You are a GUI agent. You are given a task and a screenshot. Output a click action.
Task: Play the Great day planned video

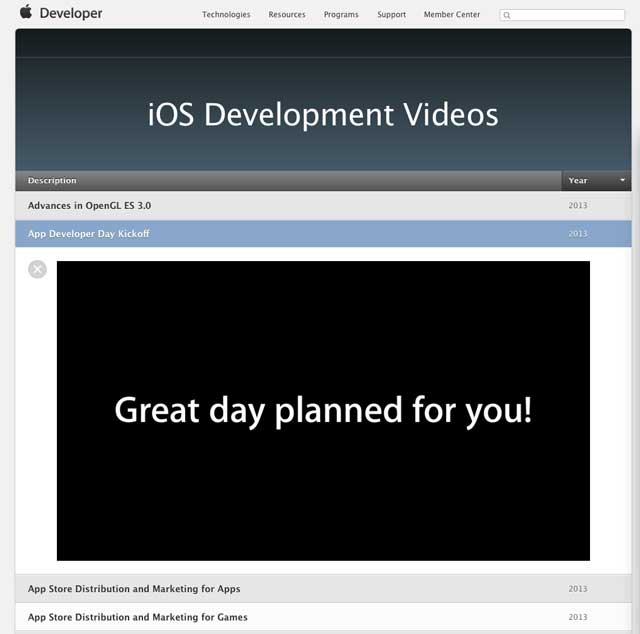point(323,411)
